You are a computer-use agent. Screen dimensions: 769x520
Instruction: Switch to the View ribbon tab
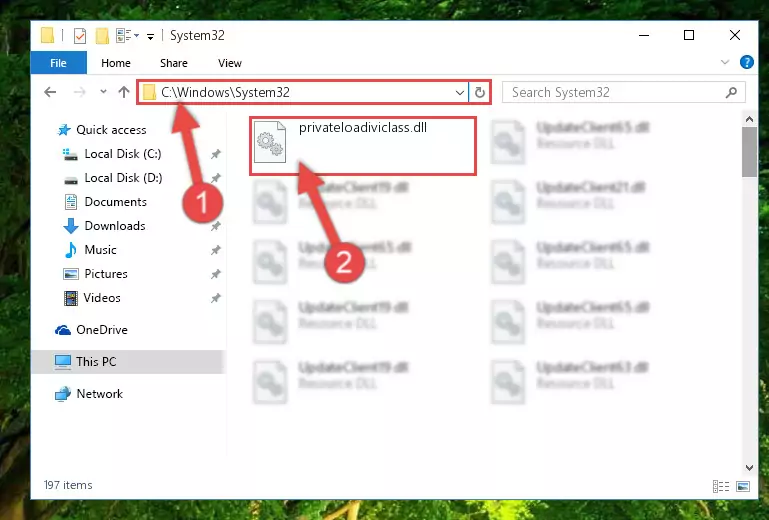pos(230,63)
